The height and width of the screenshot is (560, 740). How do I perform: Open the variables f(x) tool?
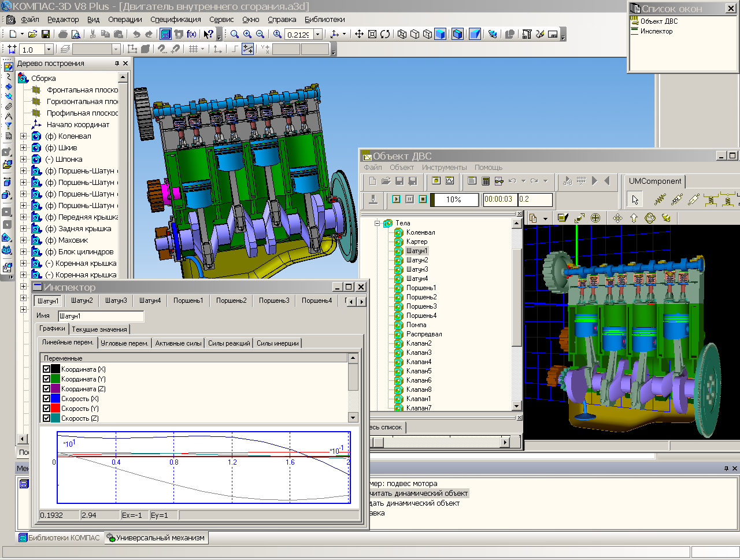pos(191,34)
